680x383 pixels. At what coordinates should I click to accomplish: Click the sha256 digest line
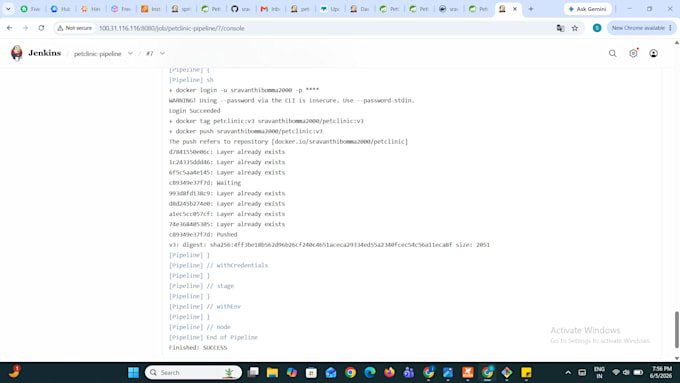[329, 245]
